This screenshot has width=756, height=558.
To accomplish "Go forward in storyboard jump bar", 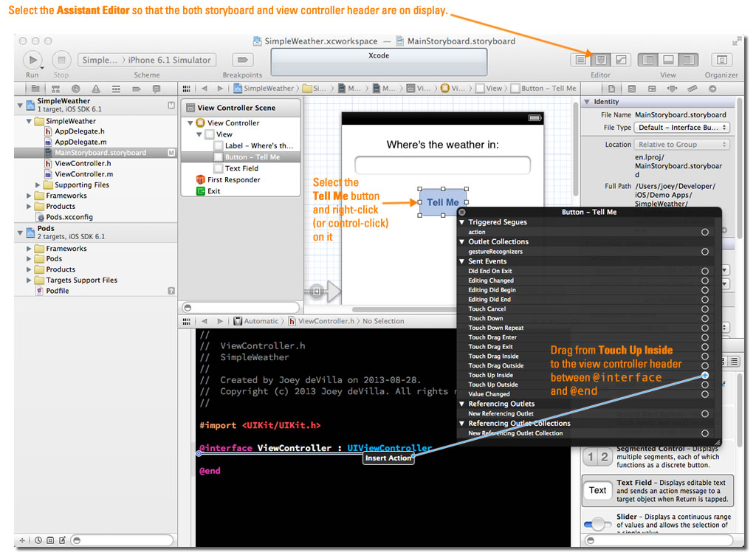I will click(x=220, y=89).
